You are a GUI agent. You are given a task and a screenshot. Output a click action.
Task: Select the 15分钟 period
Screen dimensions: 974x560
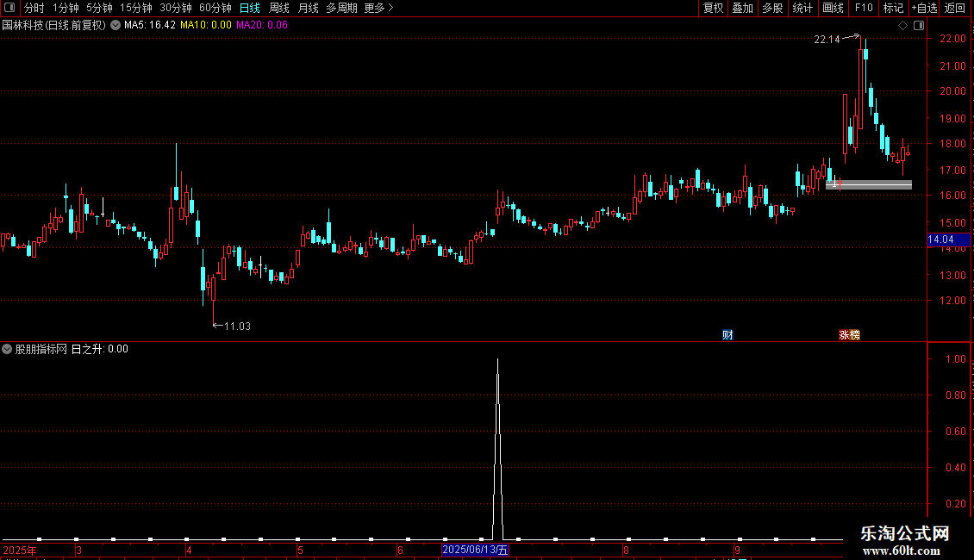pos(135,8)
